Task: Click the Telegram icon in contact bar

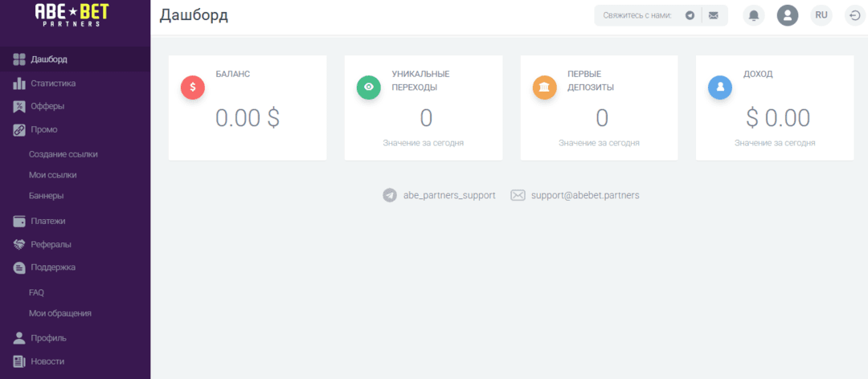Action: [690, 15]
